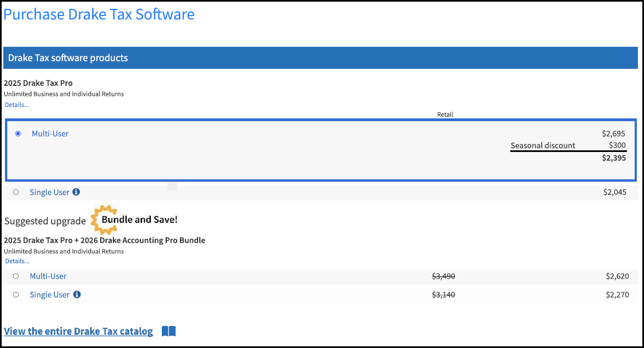Click the bundle Single User label

(x=50, y=295)
